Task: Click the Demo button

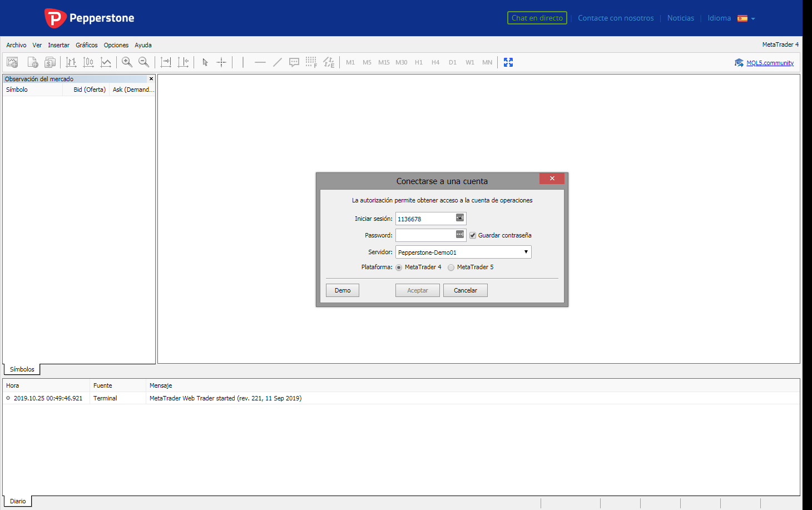Action: pyautogui.click(x=343, y=290)
